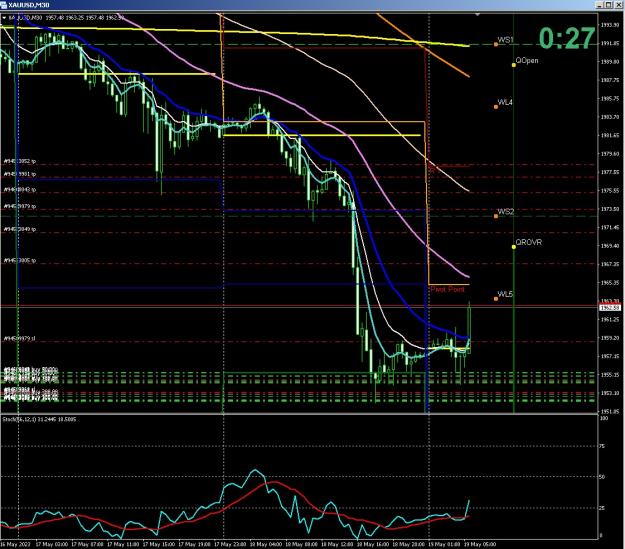Click the 18 May 16:00 time label
625x549 pixels.
coord(373,544)
